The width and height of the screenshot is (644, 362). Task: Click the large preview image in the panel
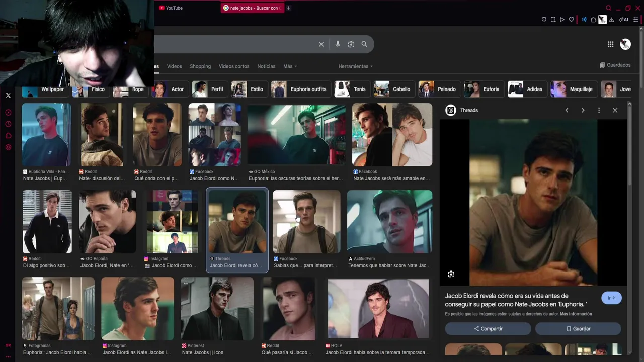pyautogui.click(x=533, y=203)
